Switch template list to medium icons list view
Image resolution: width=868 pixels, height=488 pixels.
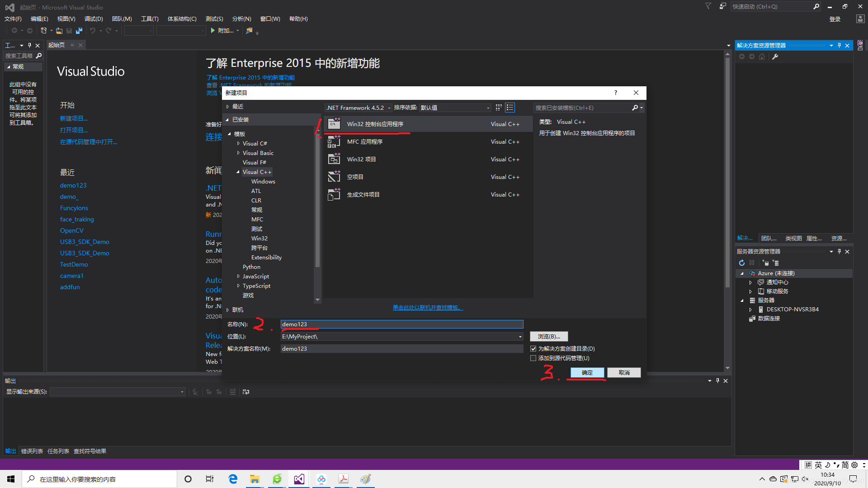pyautogui.click(x=510, y=108)
